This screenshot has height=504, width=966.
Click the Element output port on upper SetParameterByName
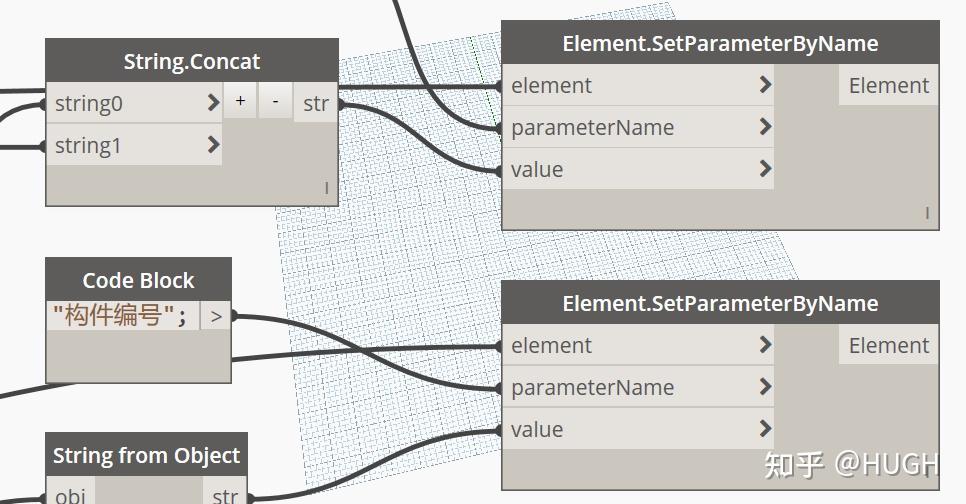(x=889, y=86)
